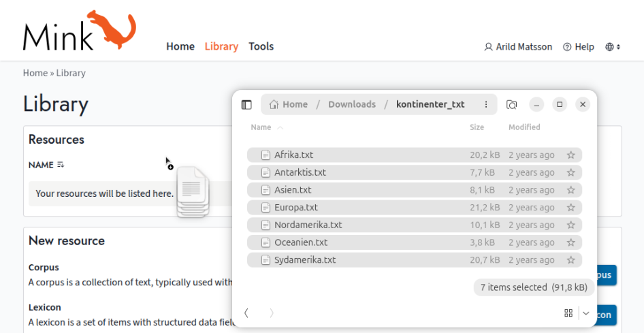Go back in file manager history
Screen dimensions: 644x333
[246, 313]
